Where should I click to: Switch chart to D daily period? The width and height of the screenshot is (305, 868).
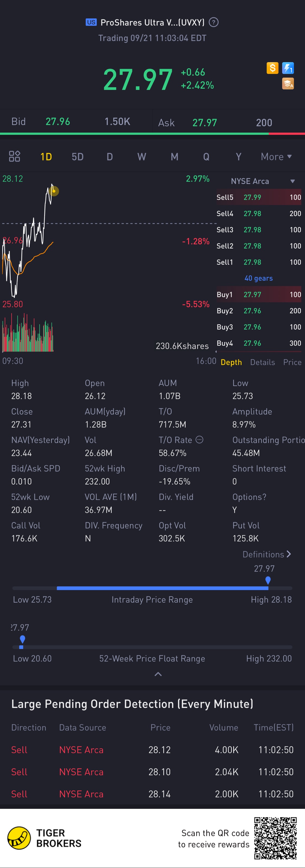110,157
